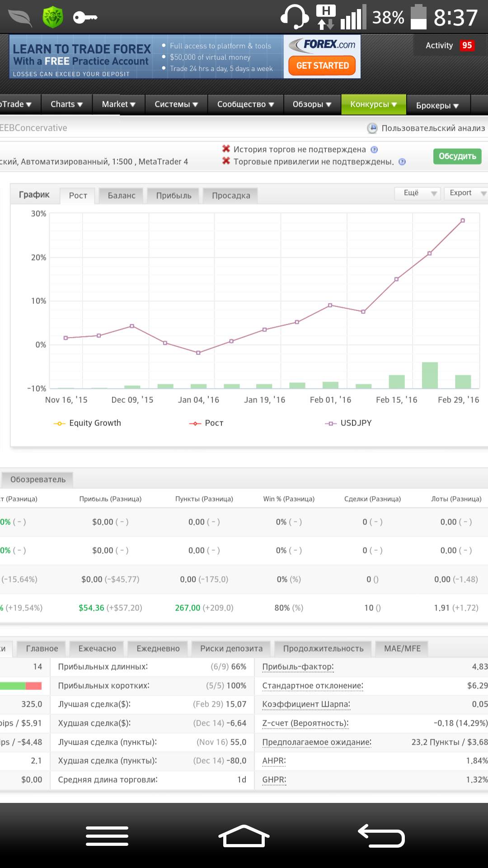Click the Z-счет (Вероятность) definition link
The image size is (488, 868).
(305, 723)
